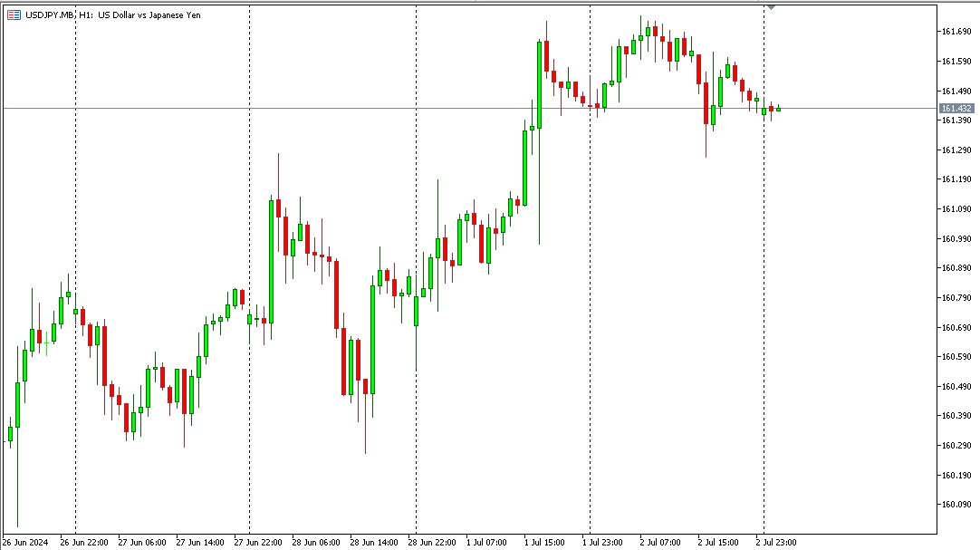Click the 160.990 price scale label
980x550 pixels.
coord(956,238)
